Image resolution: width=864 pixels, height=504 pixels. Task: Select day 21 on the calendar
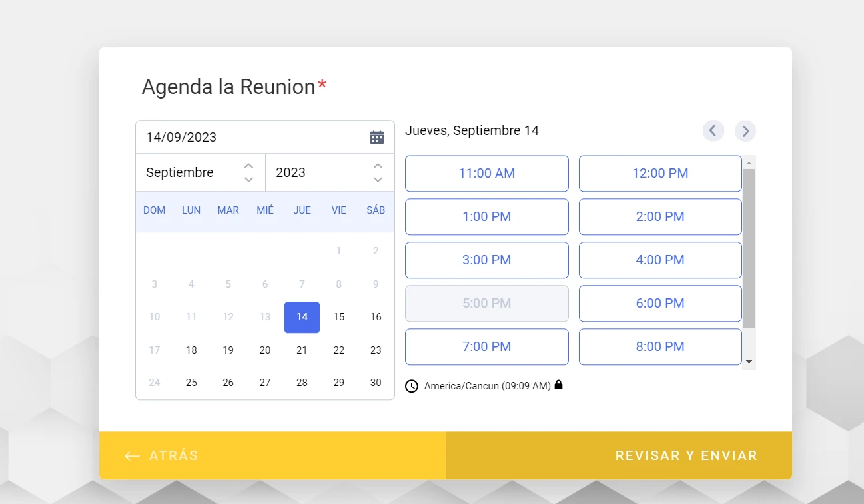coord(302,350)
